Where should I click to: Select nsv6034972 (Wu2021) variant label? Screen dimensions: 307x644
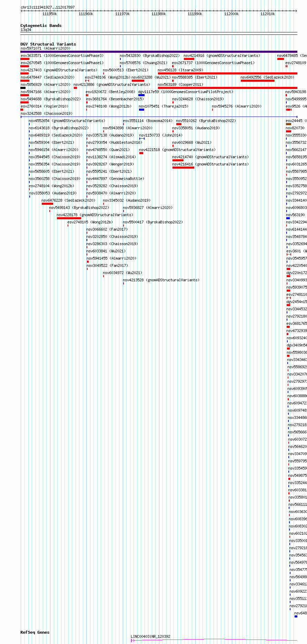pyautogui.click(x=123, y=273)
